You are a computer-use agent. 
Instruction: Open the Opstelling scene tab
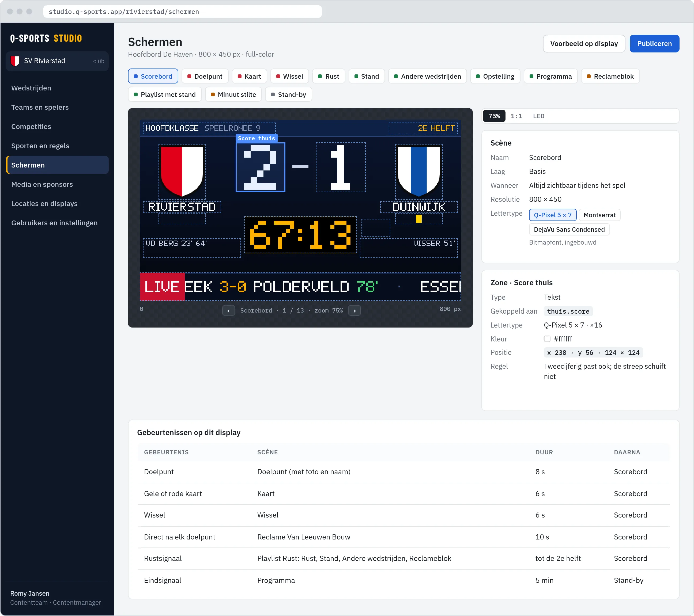pos(495,76)
